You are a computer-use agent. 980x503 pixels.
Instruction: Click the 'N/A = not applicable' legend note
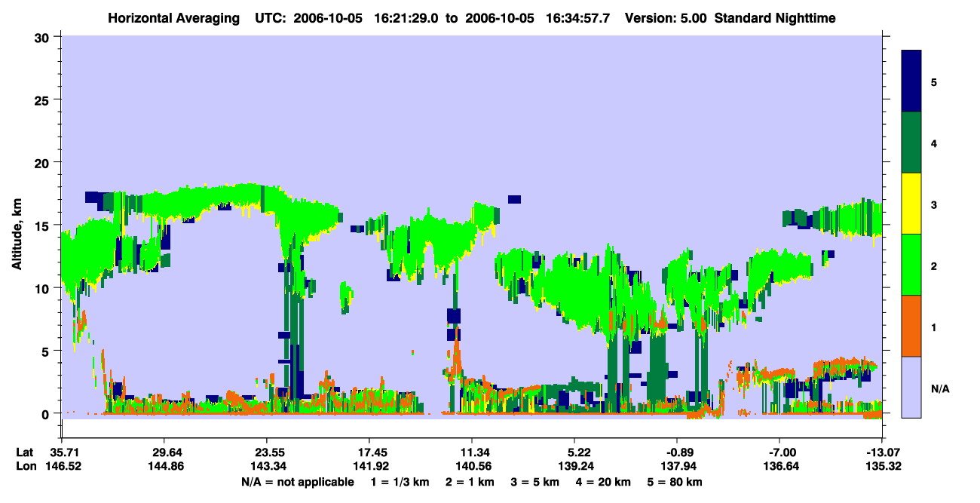(x=297, y=482)
